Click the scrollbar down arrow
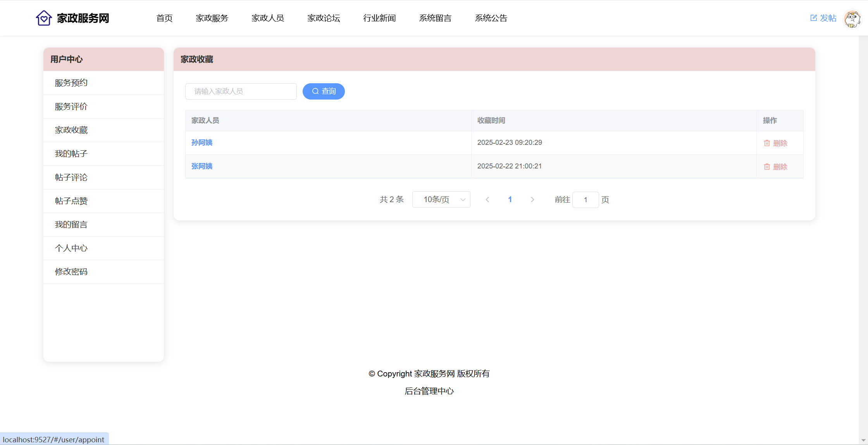The width and height of the screenshot is (868, 445). pos(863,440)
